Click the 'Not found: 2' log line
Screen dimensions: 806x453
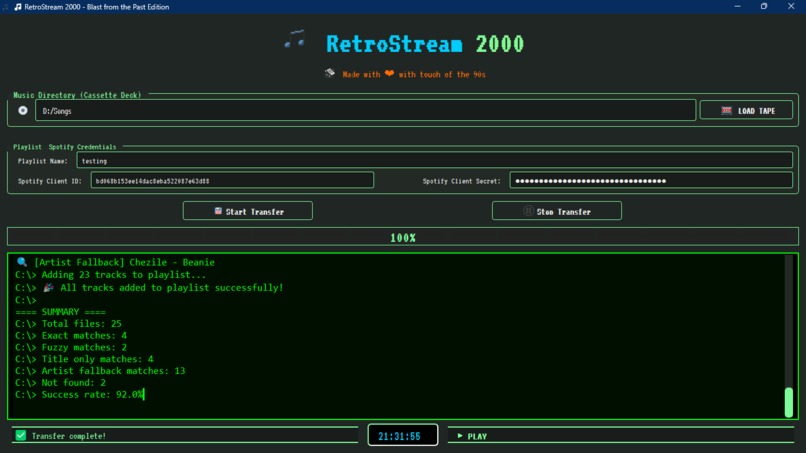pos(60,383)
